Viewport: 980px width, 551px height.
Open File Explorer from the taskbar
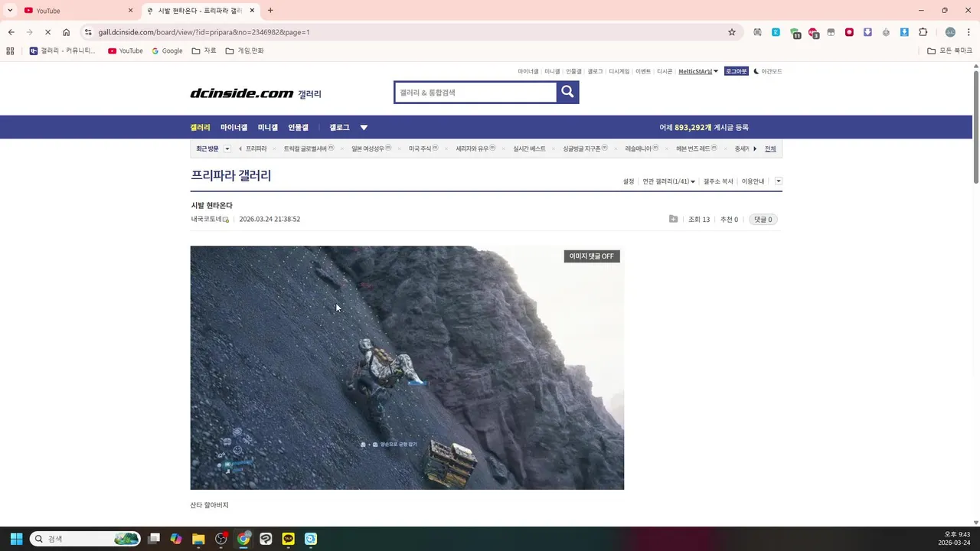[198, 539]
